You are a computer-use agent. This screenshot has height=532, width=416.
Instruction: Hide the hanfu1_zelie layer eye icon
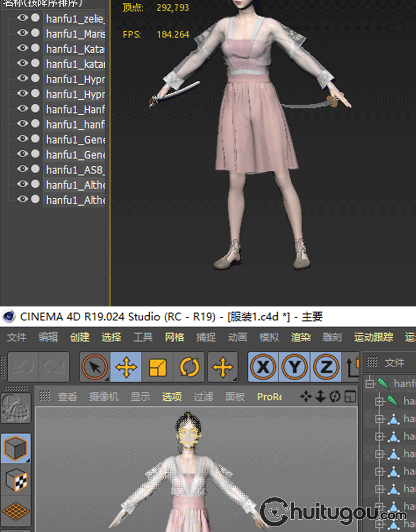point(22,18)
